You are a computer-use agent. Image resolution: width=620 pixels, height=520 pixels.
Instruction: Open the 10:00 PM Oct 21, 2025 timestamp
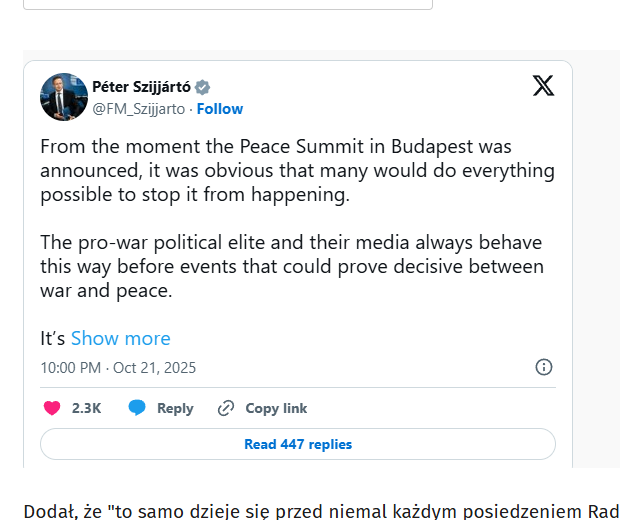pos(118,368)
